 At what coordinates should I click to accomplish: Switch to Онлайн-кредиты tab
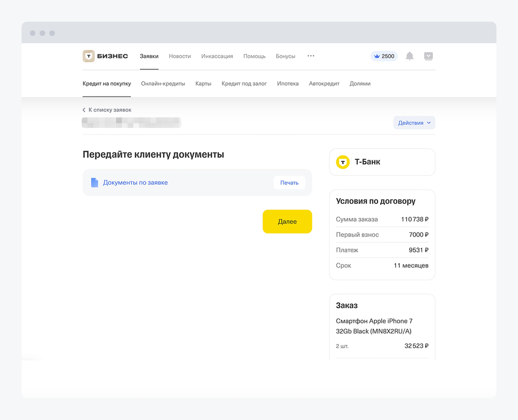click(163, 84)
